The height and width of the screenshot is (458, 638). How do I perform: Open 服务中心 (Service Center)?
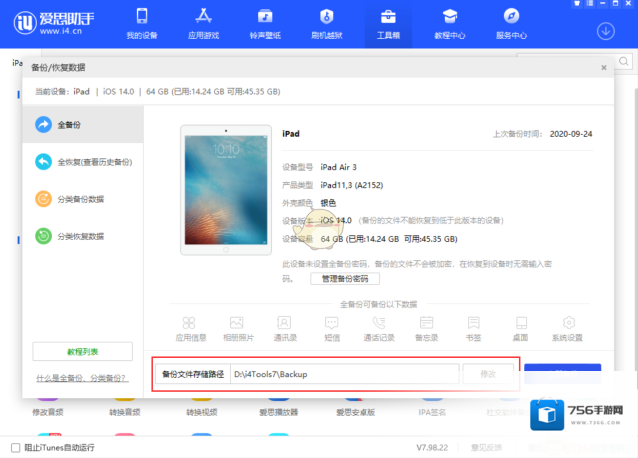click(x=511, y=22)
